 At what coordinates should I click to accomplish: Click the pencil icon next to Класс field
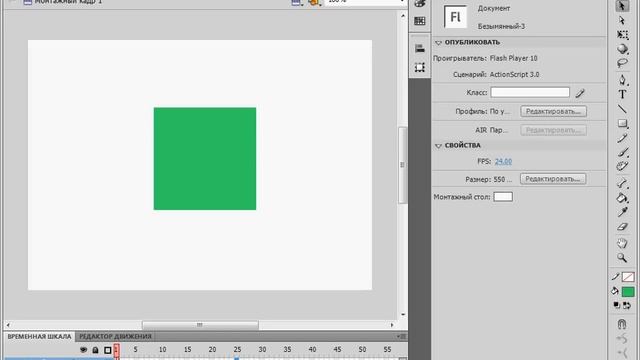[x=580, y=93]
